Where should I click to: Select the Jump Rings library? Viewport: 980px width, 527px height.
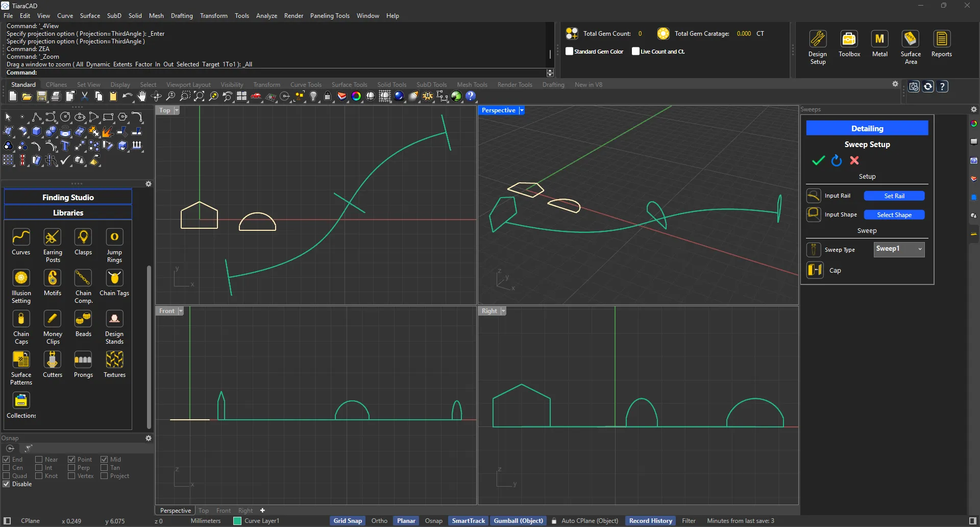point(114,238)
